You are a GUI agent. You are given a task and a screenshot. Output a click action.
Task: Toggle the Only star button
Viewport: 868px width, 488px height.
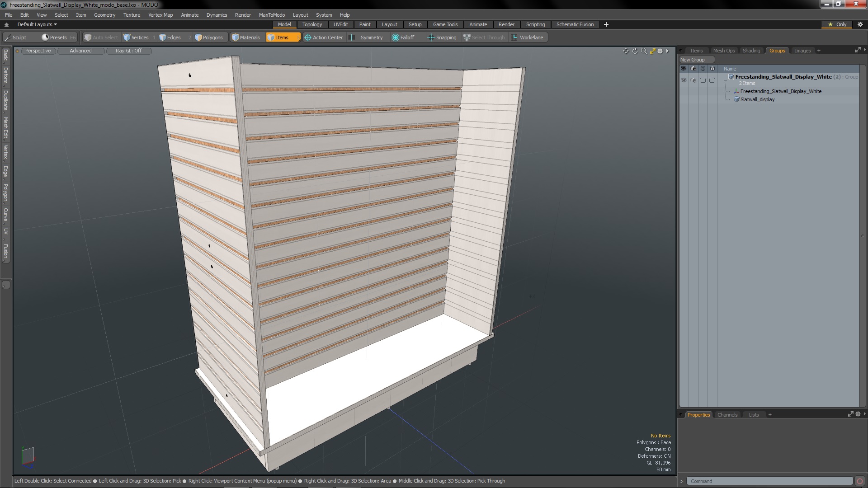[837, 24]
